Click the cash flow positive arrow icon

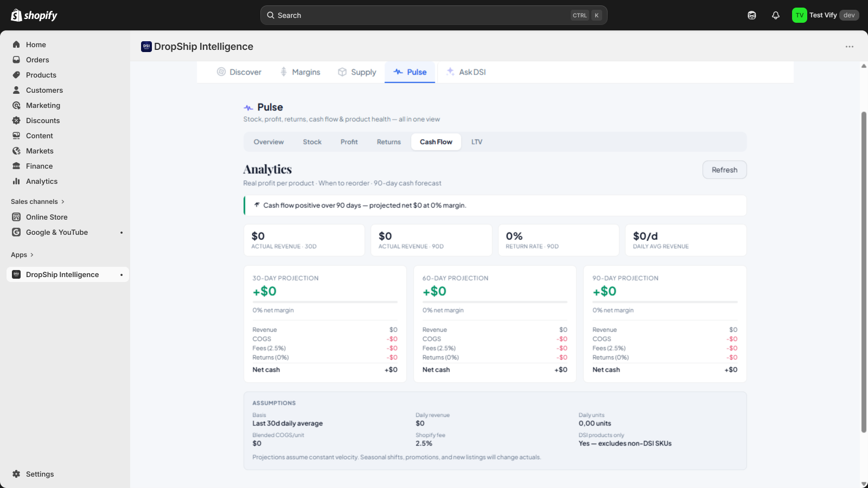257,205
